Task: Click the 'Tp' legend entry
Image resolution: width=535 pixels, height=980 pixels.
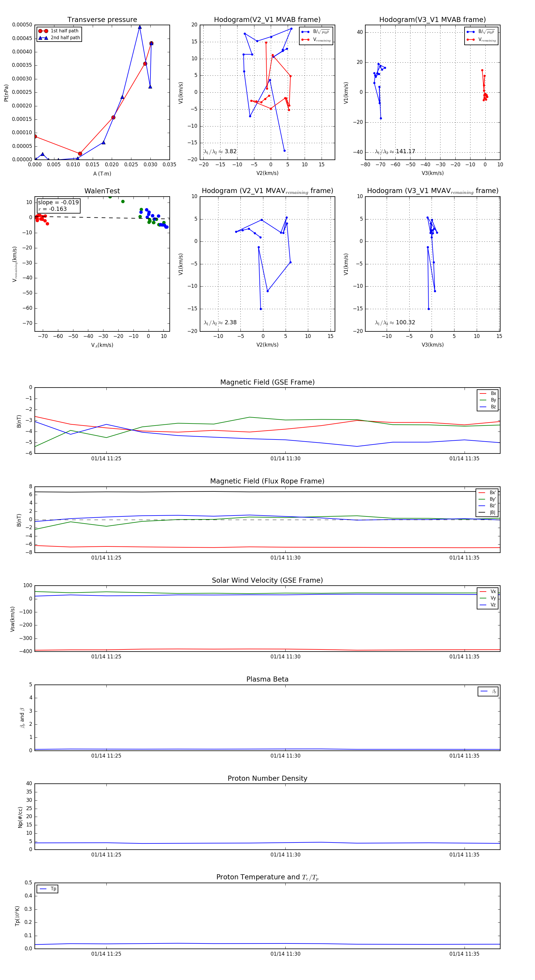Action: (48, 889)
